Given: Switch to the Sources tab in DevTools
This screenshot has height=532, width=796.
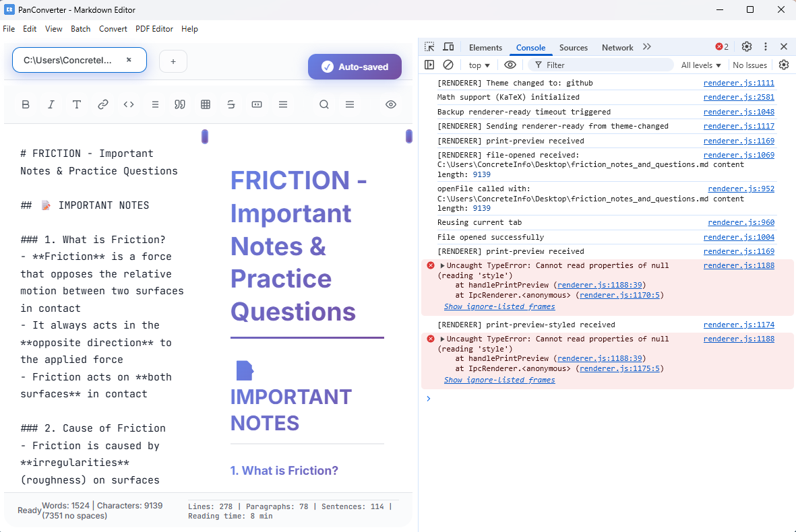Looking at the screenshot, I should pyautogui.click(x=573, y=47).
